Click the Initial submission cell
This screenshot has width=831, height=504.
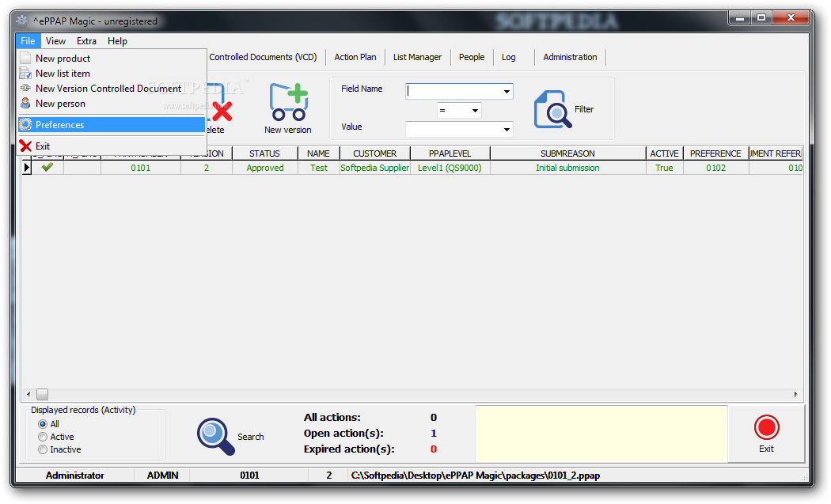click(567, 168)
